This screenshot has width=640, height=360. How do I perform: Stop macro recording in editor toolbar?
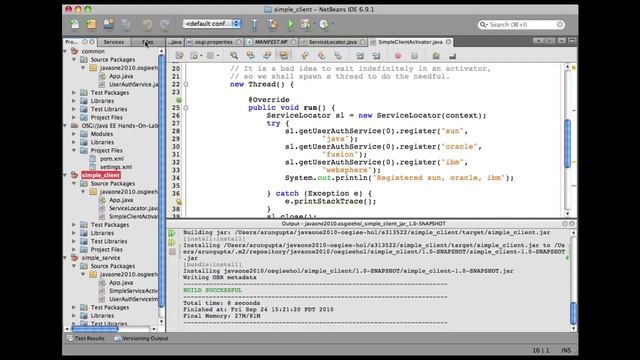pyautogui.click(x=414, y=56)
